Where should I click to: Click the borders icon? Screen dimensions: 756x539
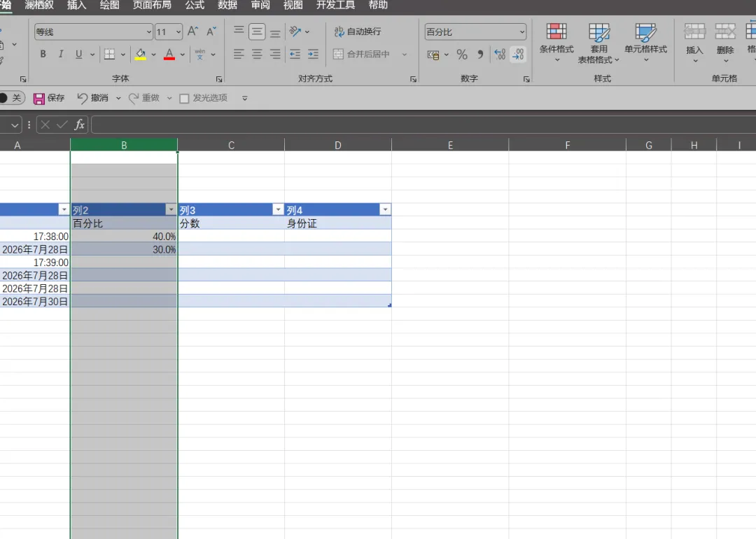coord(109,54)
